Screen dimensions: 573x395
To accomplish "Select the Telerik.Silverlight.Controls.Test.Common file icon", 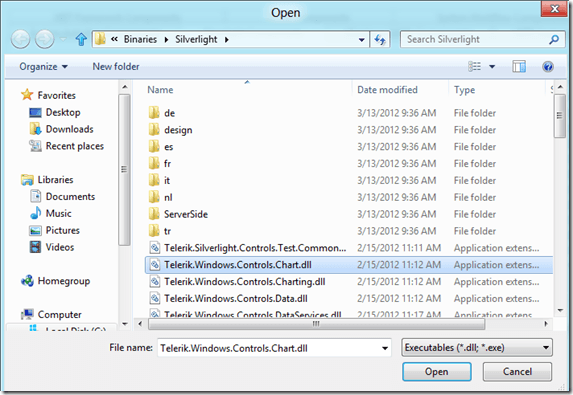I will tap(155, 248).
